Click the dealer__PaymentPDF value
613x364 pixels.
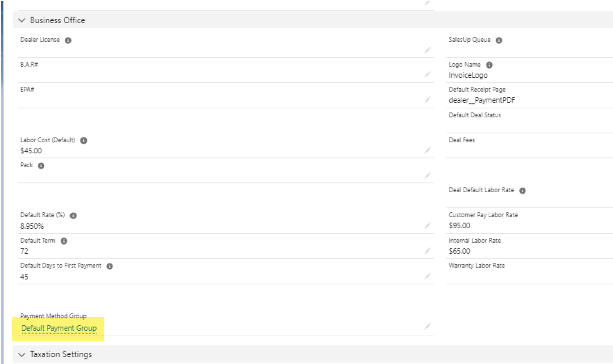pyautogui.click(x=482, y=100)
